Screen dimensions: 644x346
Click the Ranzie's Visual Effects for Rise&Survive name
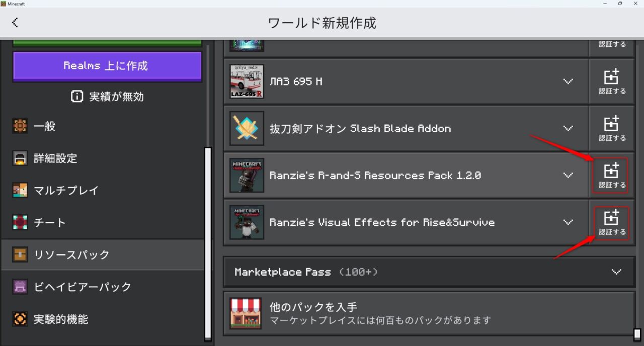click(382, 222)
